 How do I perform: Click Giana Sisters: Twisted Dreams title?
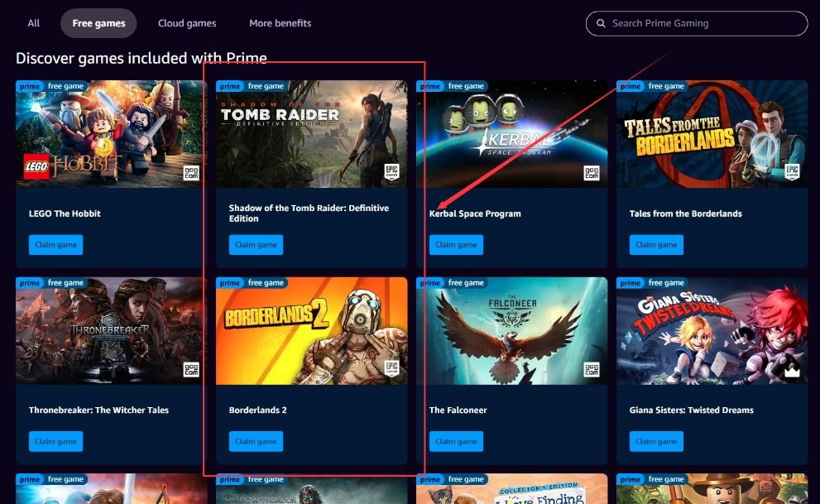coord(692,410)
